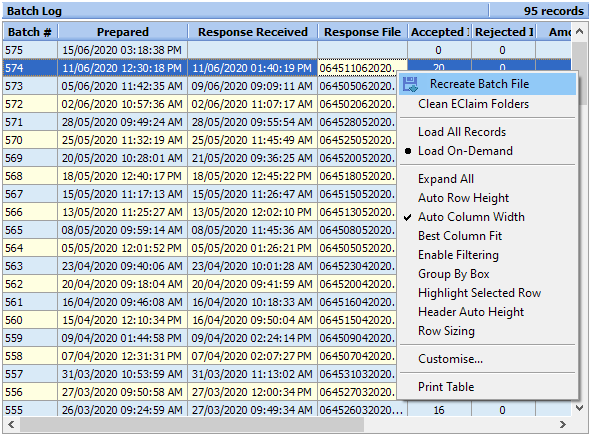
Task: Click prepared time 15/06/2020 03:18:38 PM
Action: [x=122, y=50]
